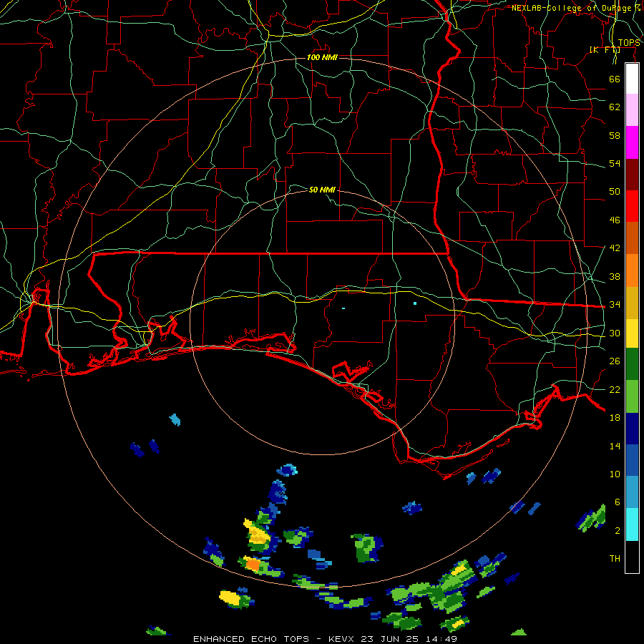This screenshot has width=644, height=644.
Task: Click the white swatch in the tops legend
Action: click(x=632, y=79)
